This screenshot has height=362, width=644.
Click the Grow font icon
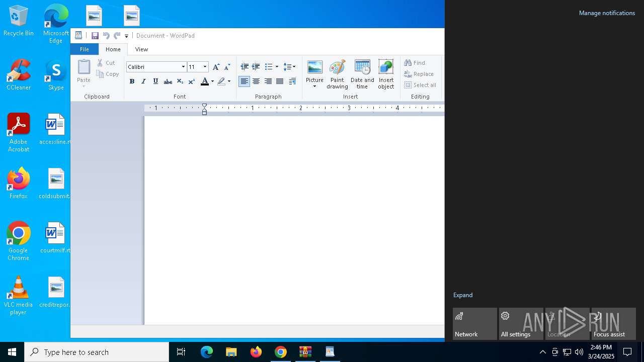216,67
